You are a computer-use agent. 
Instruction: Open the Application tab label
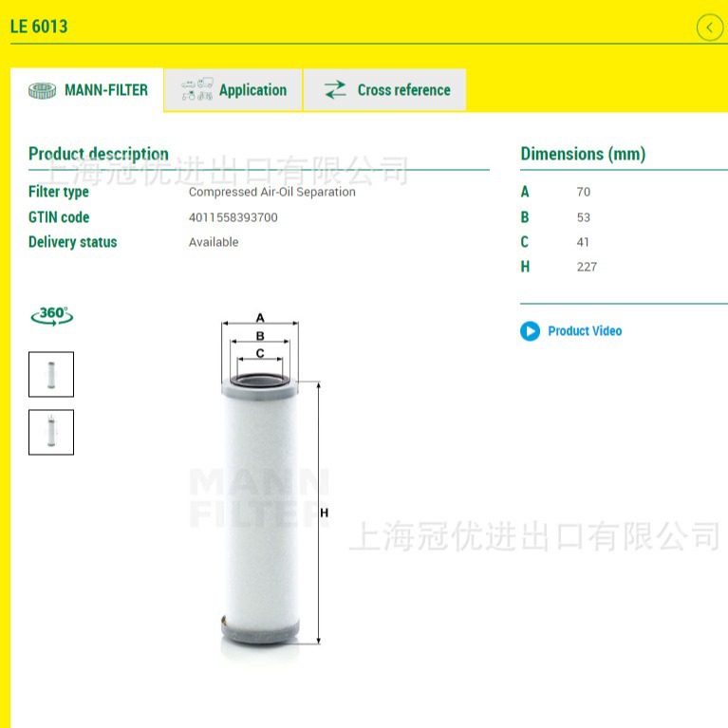253,90
